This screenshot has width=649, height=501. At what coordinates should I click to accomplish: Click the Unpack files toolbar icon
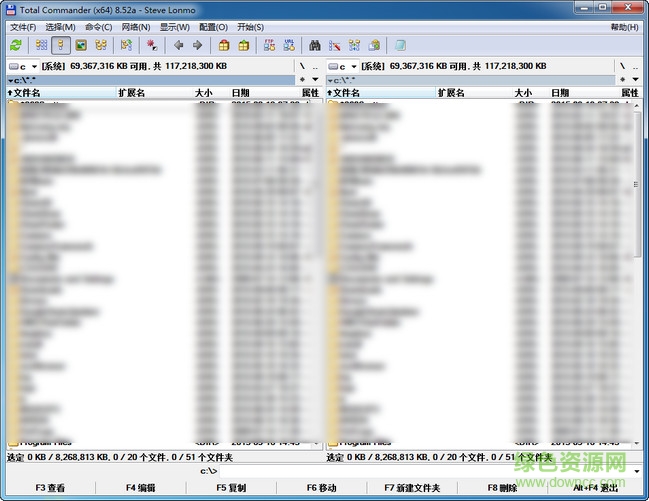[x=243, y=45]
